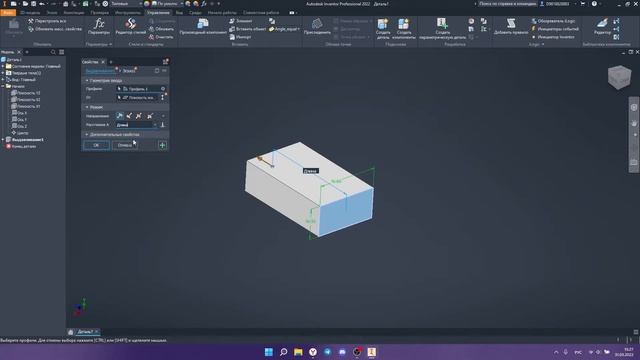
Task: Click the Distance A input field
Action: tap(134, 125)
